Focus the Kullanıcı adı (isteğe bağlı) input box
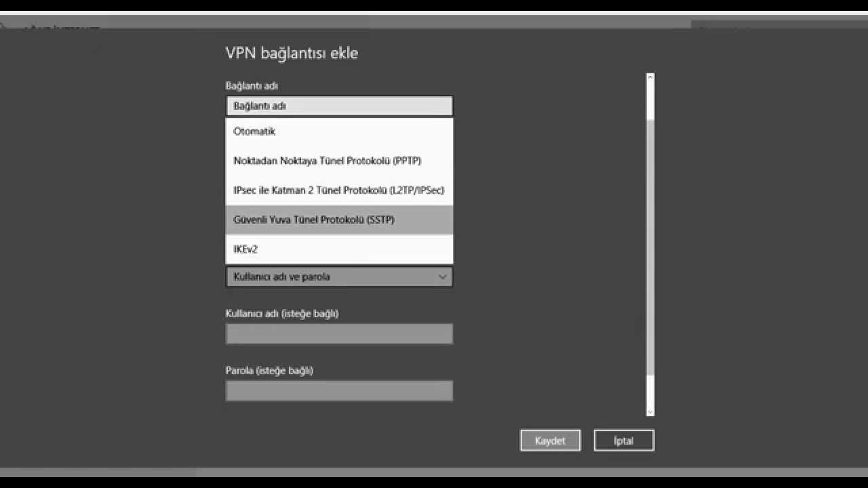This screenshot has width=868, height=488. pyautogui.click(x=339, y=333)
